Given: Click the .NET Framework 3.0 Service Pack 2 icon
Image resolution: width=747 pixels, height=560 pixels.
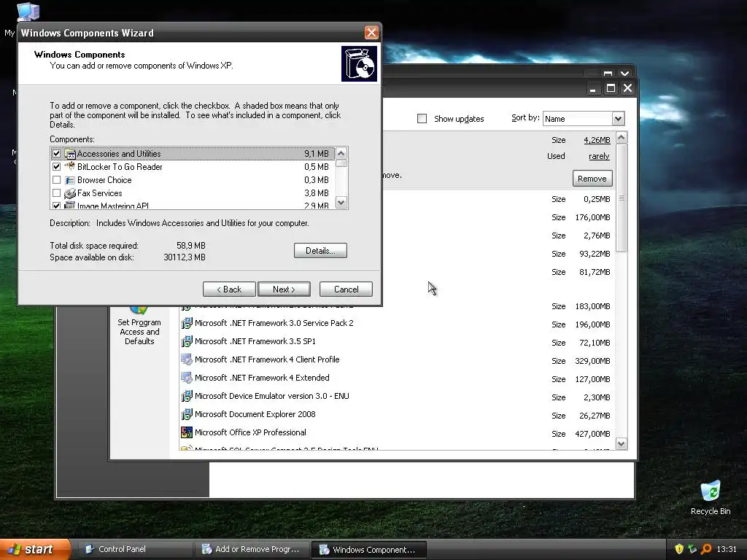Looking at the screenshot, I should click(187, 323).
